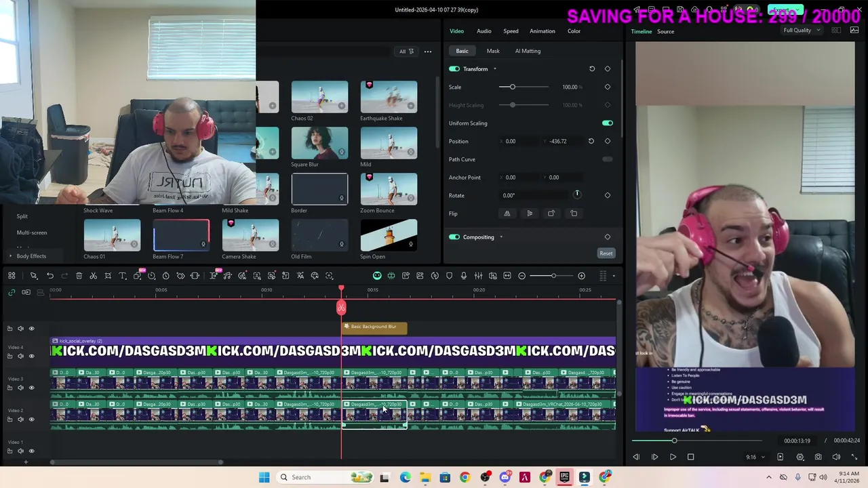868x488 pixels.
Task: Switch to the Speed tab
Action: pyautogui.click(x=511, y=31)
